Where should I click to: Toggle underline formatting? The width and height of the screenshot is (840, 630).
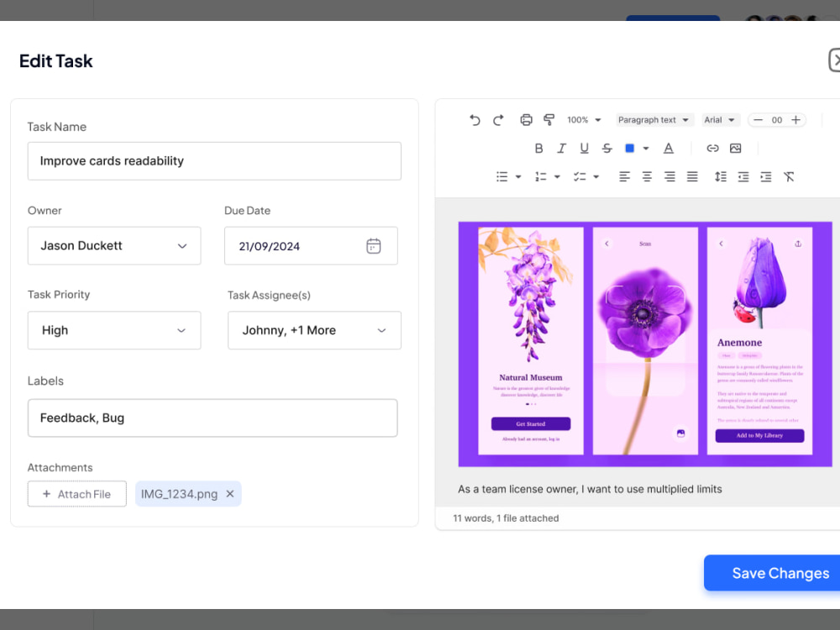pos(584,149)
